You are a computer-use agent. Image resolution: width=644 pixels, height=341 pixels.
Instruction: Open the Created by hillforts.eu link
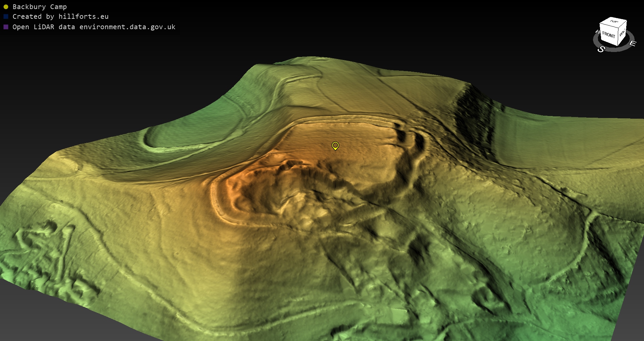point(60,16)
